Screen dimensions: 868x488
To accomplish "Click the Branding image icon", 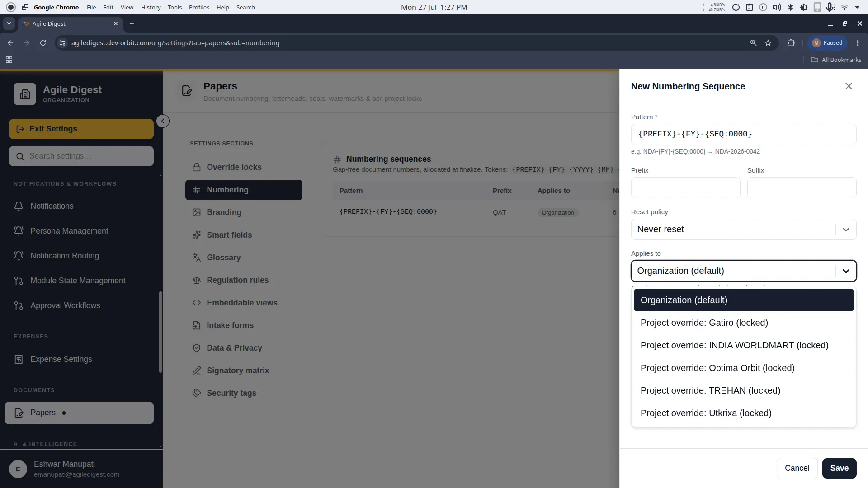I will point(197,212).
